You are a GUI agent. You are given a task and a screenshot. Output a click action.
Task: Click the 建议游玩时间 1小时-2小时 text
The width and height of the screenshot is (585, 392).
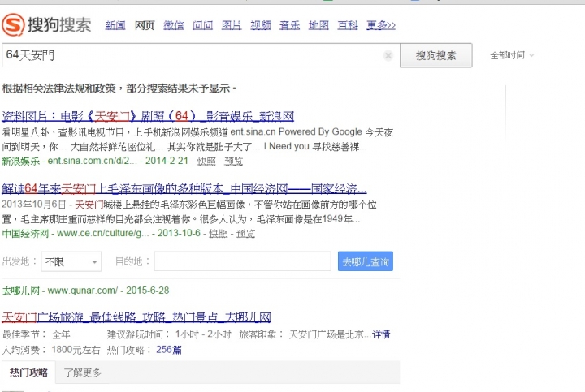click(x=169, y=334)
